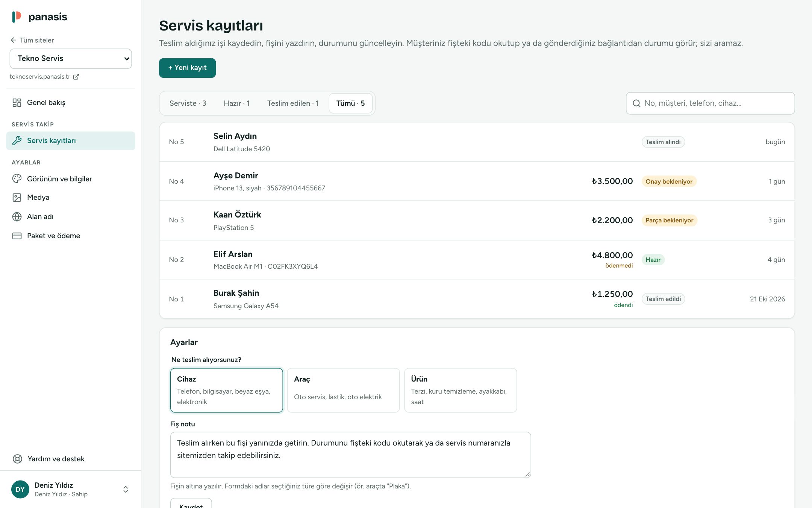Click the search field for No, müşteri, telefon
Screen dimensions: 812x508
pyautogui.click(x=710, y=103)
